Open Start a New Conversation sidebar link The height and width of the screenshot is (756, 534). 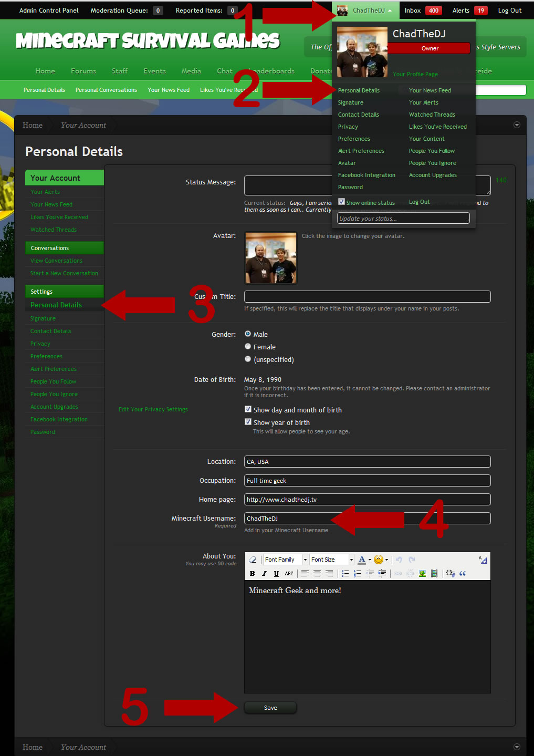(x=64, y=273)
